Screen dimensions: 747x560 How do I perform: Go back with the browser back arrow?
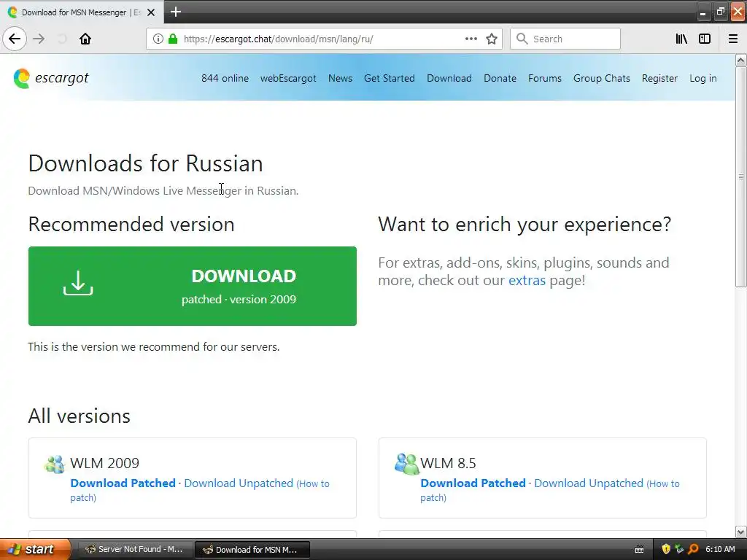[15, 39]
